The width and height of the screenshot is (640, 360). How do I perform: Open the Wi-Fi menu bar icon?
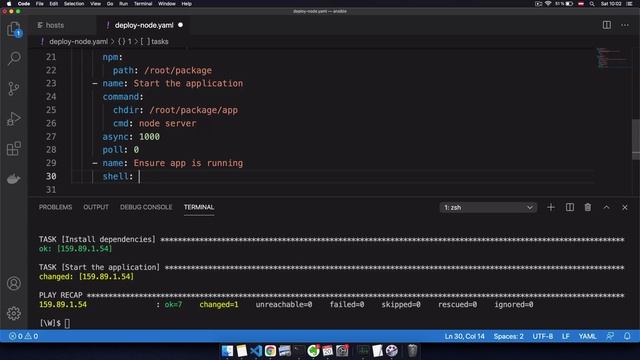[x=548, y=4]
